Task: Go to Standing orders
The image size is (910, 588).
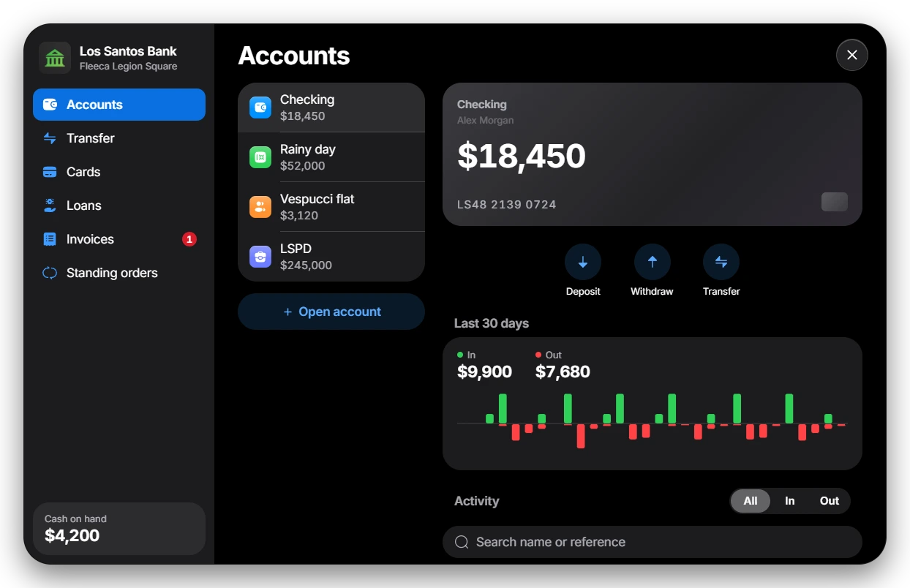Action: (x=119, y=273)
